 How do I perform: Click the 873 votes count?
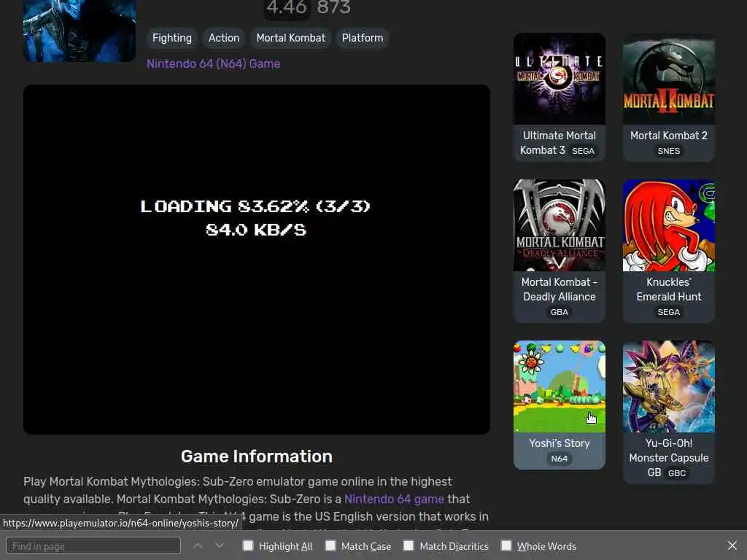[x=333, y=7]
